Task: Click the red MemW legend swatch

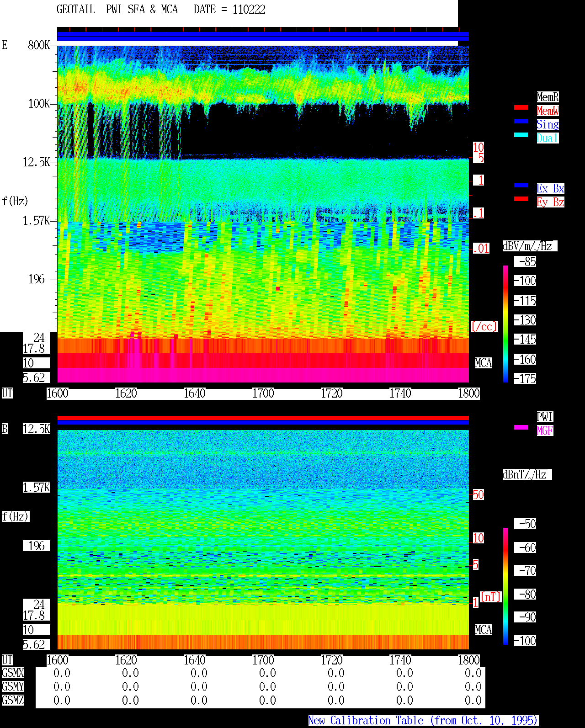Action: 521,107
